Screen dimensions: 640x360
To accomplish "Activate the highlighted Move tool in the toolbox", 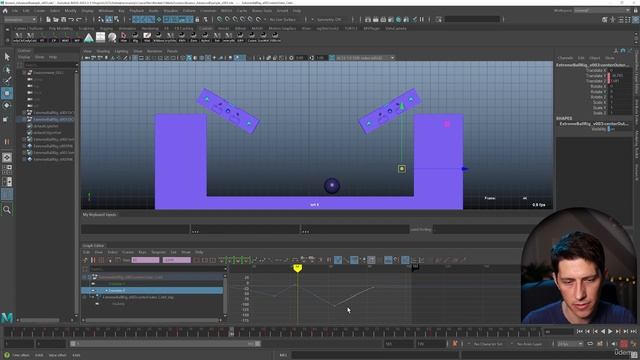I will point(7,93).
